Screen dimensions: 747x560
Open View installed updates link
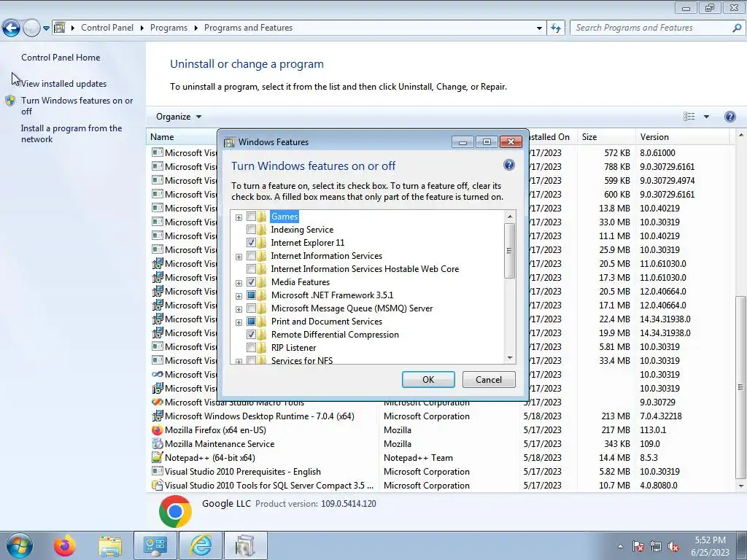tap(64, 84)
